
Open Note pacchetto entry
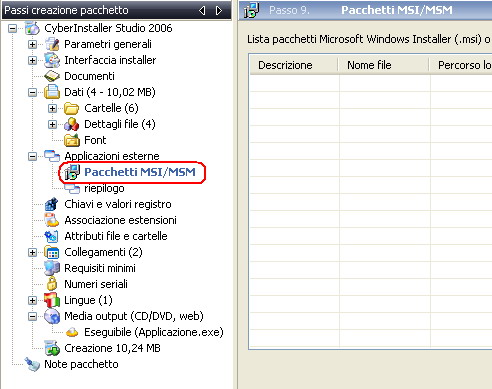pos(81,364)
